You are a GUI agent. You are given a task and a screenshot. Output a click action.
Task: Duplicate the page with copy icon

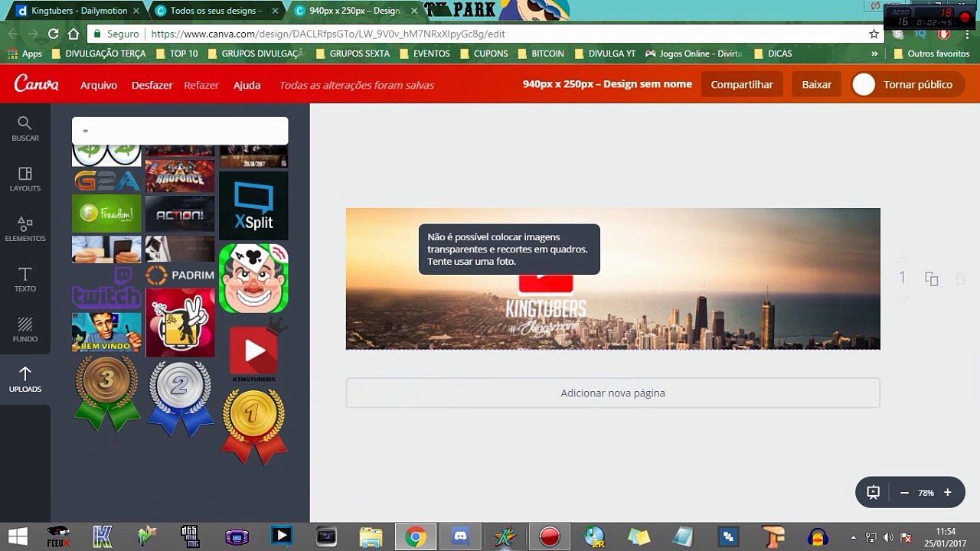[931, 279]
